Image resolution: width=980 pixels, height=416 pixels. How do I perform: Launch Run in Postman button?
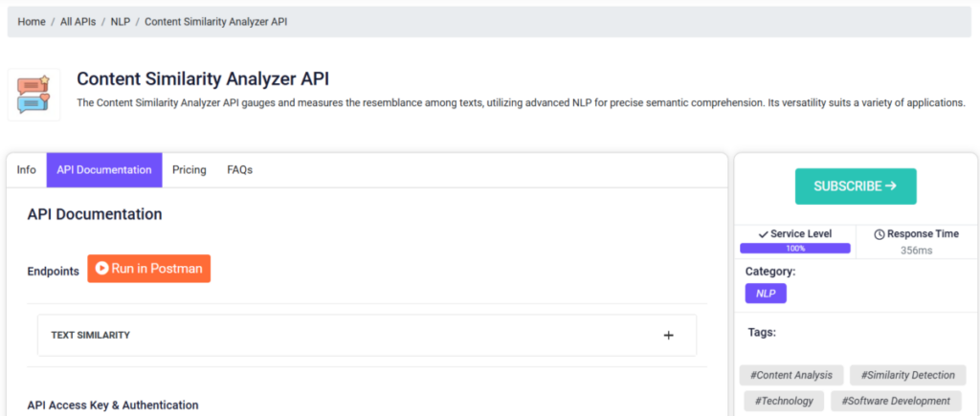pyautogui.click(x=148, y=269)
